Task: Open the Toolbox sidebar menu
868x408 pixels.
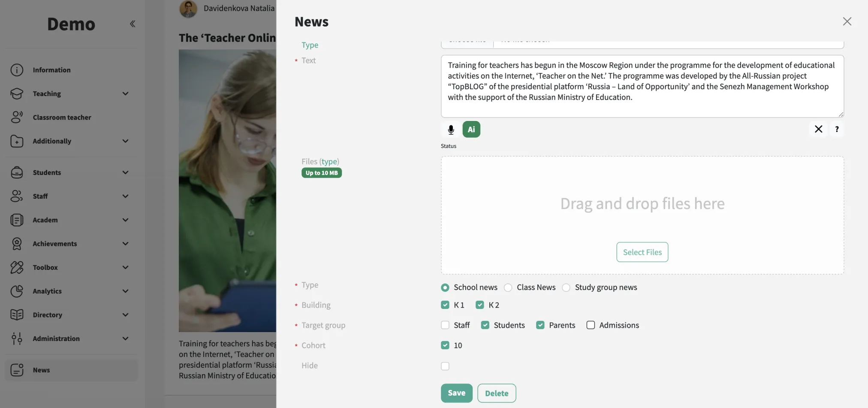Action: pos(45,267)
